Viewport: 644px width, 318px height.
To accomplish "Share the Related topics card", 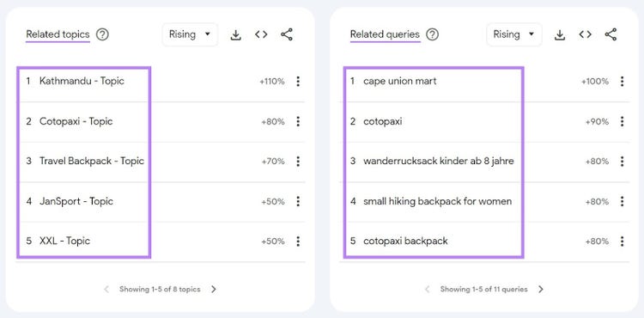I will 287,34.
